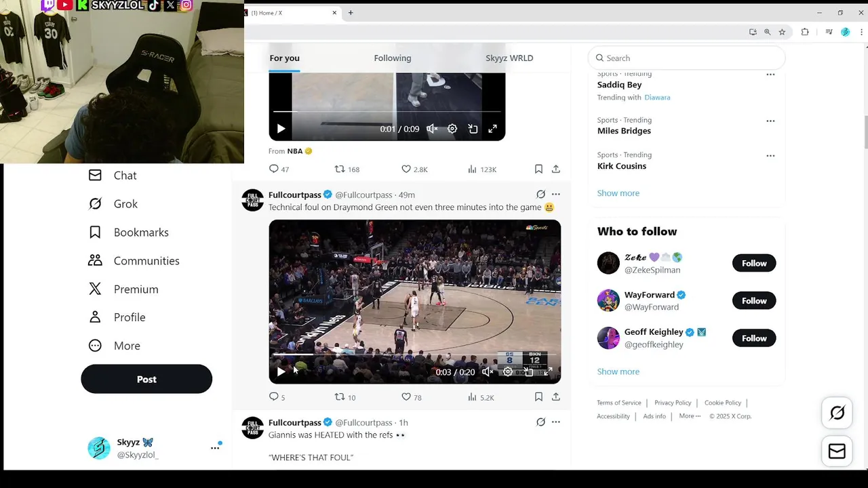Bookmark this page with the star icon
This screenshot has width=868, height=488.
[782, 32]
